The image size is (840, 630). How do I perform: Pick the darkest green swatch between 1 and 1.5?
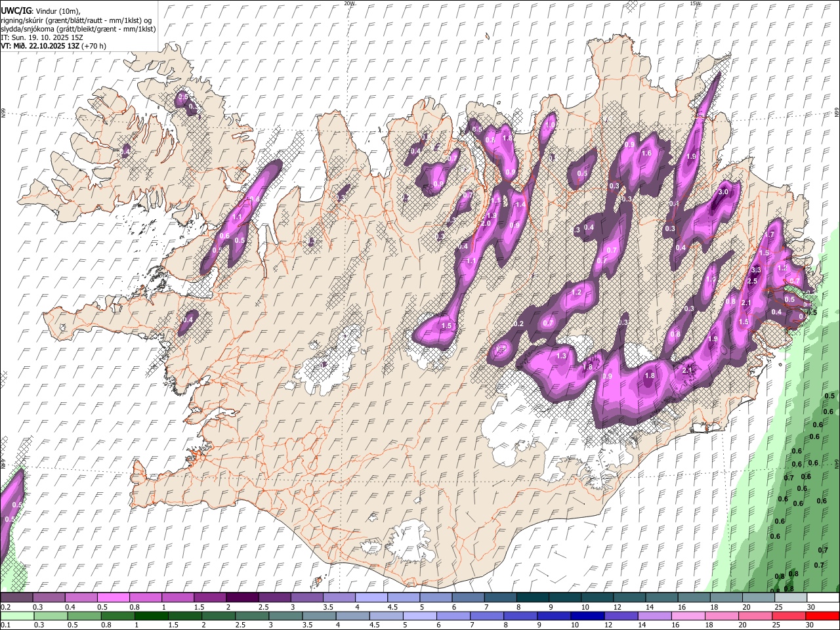pyautogui.click(x=150, y=616)
